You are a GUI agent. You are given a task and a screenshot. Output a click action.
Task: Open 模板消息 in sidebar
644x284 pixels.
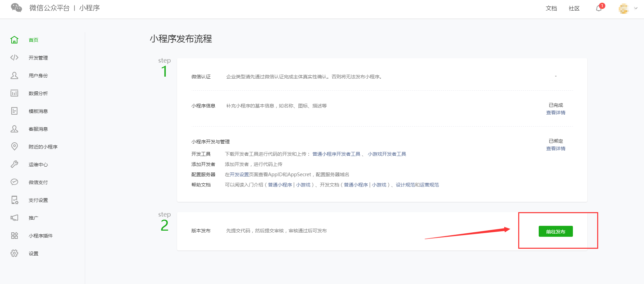point(38,111)
